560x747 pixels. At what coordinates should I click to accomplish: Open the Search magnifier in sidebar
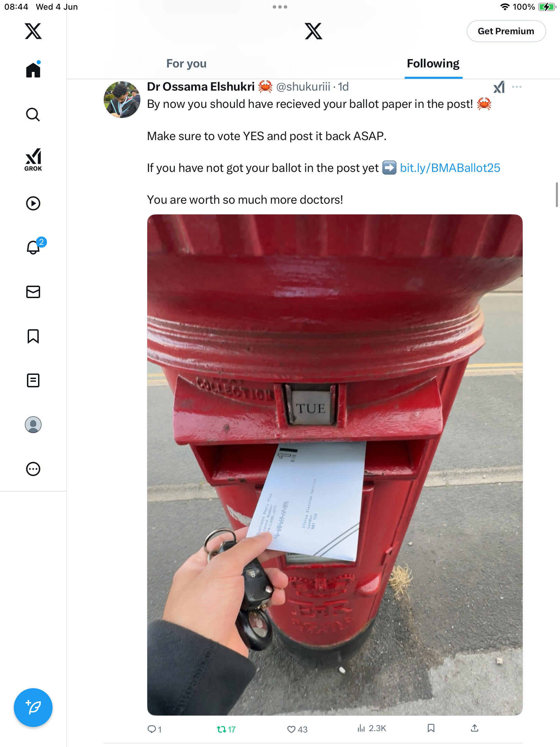tap(33, 114)
